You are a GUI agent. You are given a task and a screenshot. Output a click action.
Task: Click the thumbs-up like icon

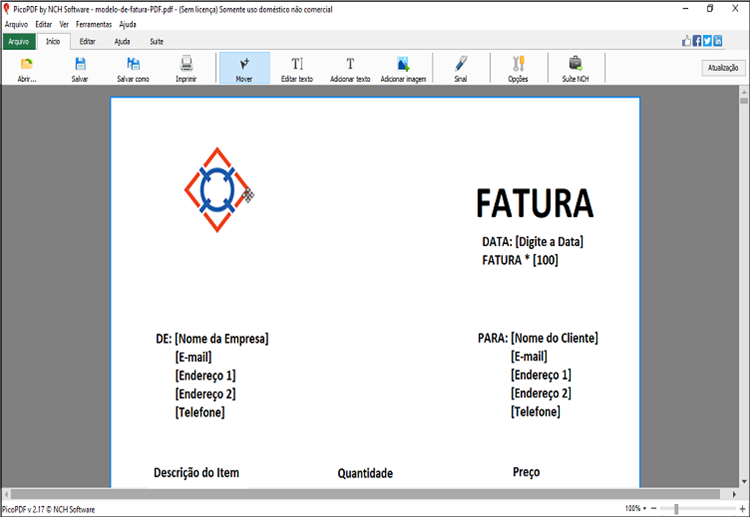686,41
